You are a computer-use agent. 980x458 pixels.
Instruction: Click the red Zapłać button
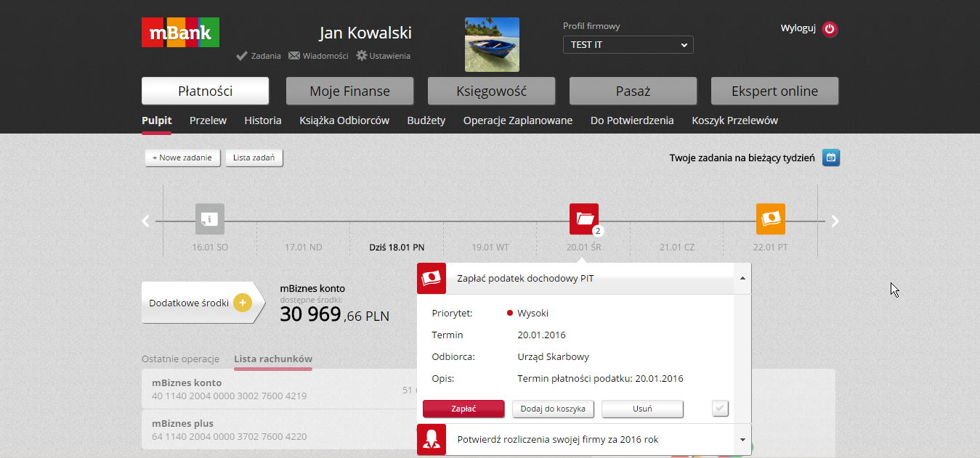463,409
